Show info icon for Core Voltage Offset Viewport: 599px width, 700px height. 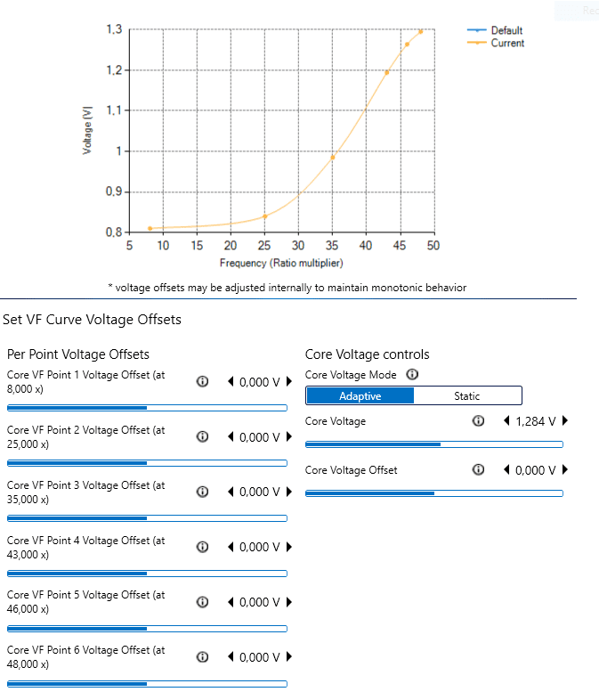click(478, 469)
